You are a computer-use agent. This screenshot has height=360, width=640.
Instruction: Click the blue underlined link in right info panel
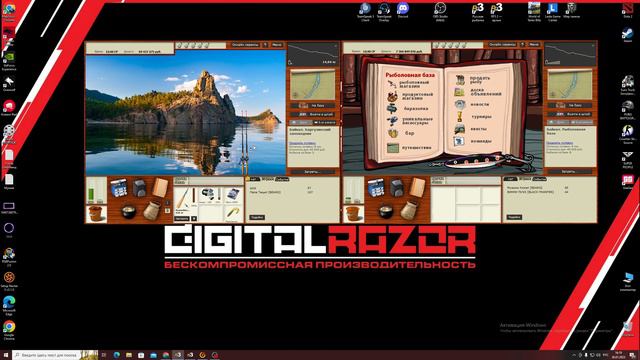click(560, 143)
